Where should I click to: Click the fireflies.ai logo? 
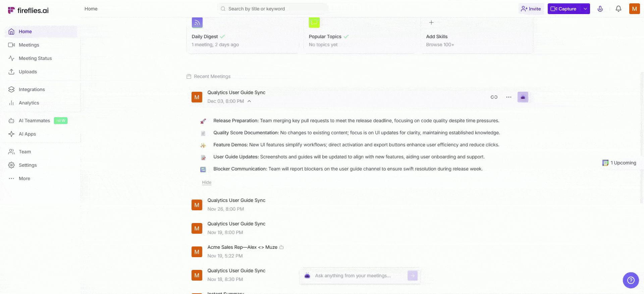[28, 10]
